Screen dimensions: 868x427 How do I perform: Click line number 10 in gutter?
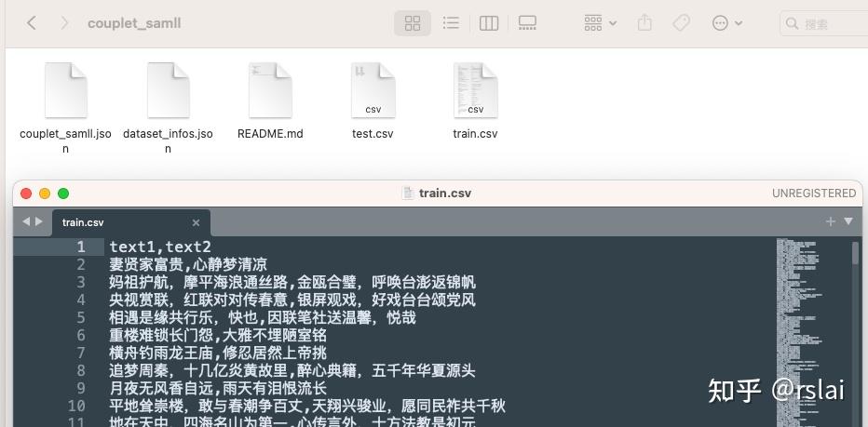point(76,406)
